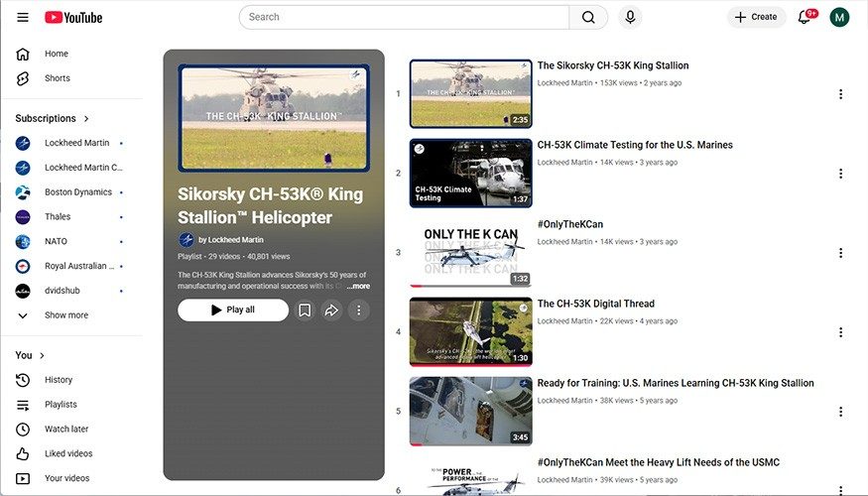Open the hamburger guide menu
This screenshot has height=496, width=868.
click(x=23, y=17)
